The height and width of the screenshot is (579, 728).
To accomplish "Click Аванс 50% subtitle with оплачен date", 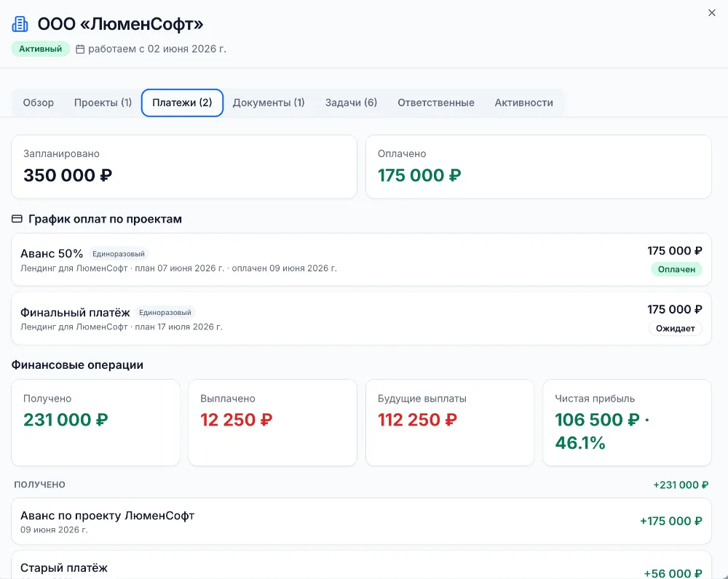I will pyautogui.click(x=179, y=268).
